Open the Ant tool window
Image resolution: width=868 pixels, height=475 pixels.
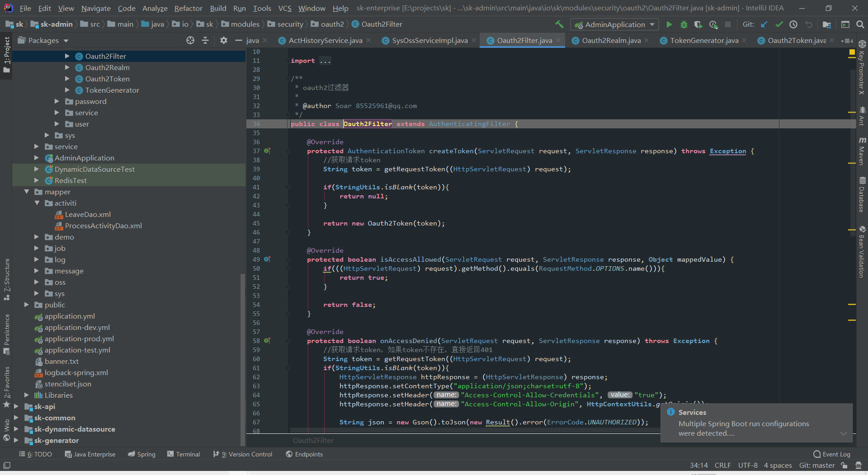(x=862, y=116)
